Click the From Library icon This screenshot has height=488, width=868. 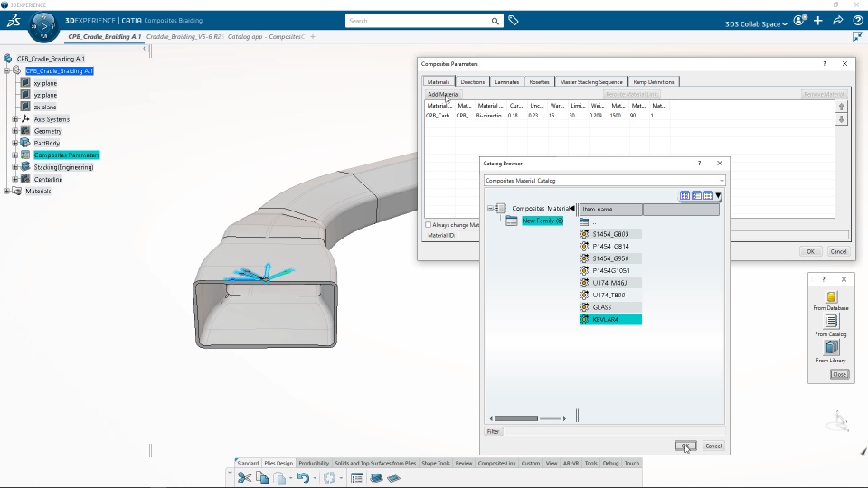click(831, 347)
